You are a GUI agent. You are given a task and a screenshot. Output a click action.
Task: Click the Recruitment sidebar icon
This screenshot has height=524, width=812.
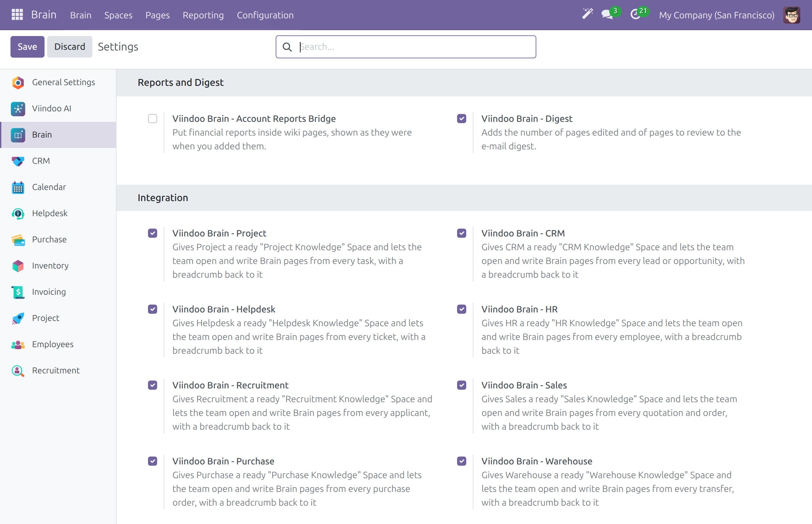pos(18,371)
